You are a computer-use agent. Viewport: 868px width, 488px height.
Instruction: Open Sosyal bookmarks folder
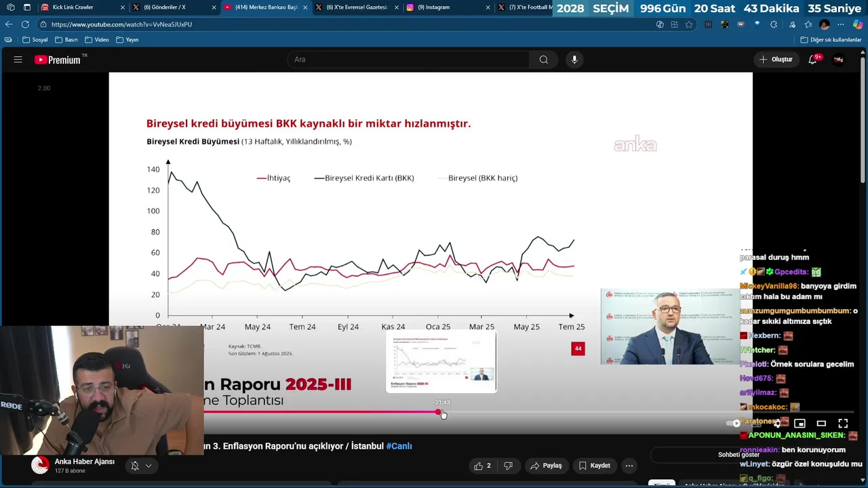[35, 40]
